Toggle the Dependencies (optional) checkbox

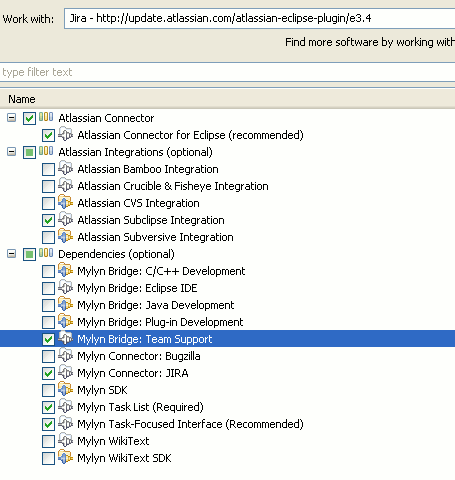[29, 254]
